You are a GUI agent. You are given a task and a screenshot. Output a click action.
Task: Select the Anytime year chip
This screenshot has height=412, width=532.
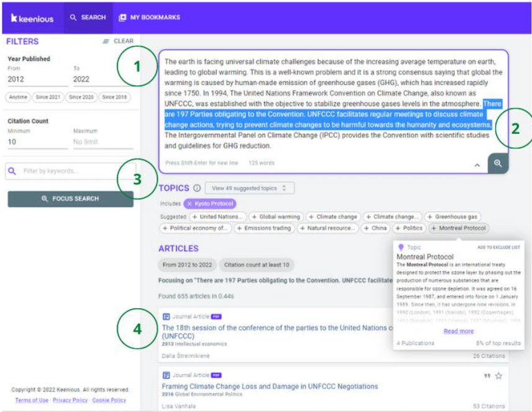pyautogui.click(x=18, y=97)
